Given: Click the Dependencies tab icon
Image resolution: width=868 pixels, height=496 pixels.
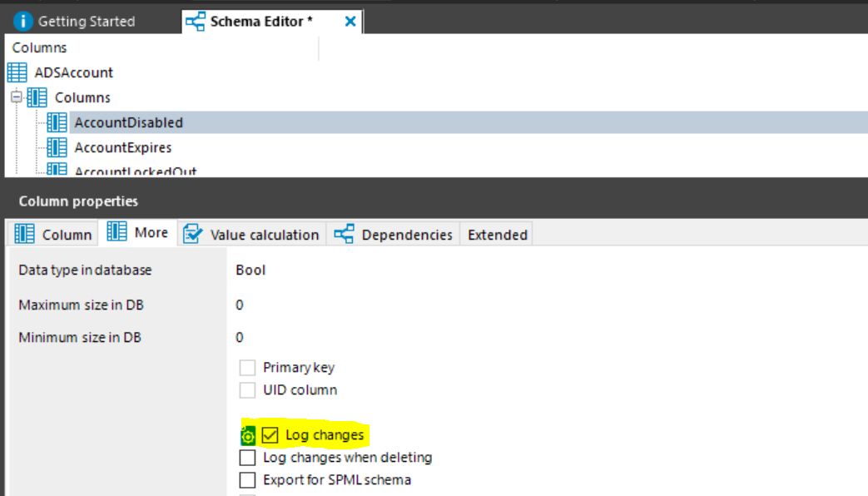Looking at the screenshot, I should click(x=344, y=234).
